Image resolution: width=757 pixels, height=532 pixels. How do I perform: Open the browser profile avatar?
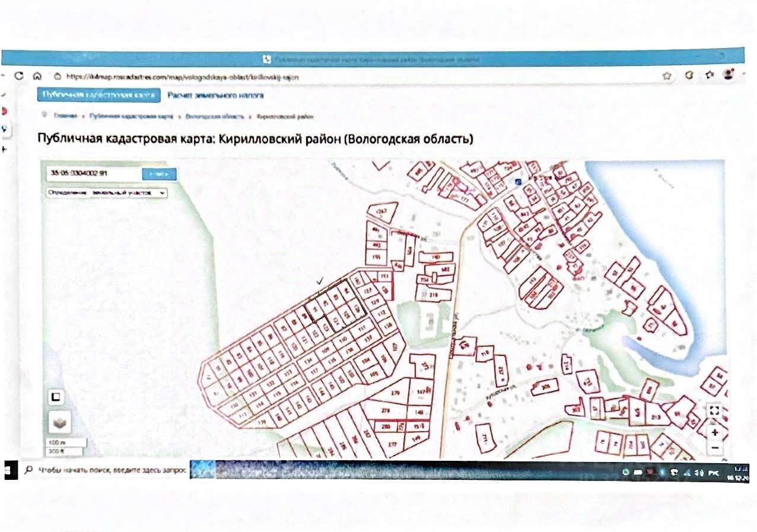coord(729,75)
